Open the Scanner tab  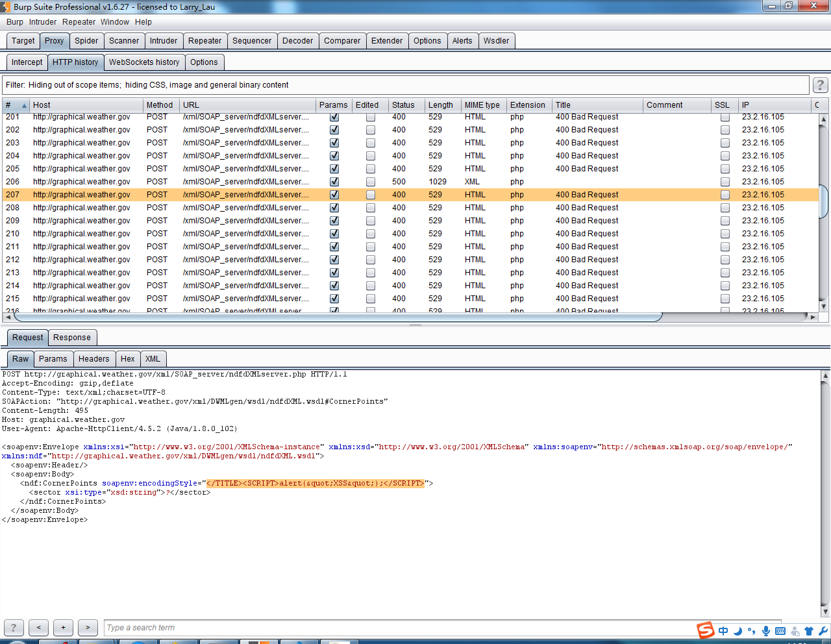[124, 41]
